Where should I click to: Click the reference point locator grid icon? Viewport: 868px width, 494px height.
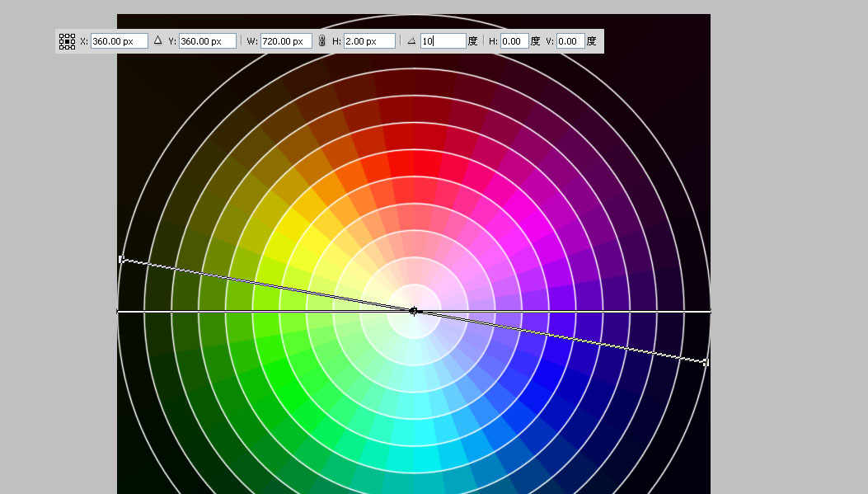coord(67,41)
